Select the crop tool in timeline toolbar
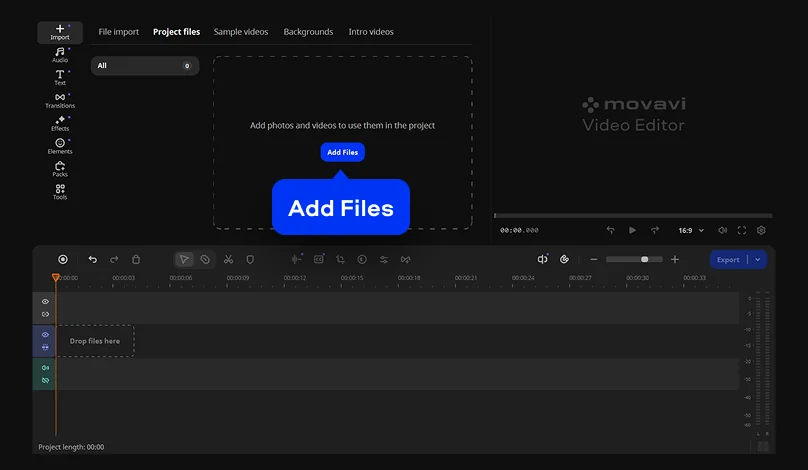 click(341, 259)
